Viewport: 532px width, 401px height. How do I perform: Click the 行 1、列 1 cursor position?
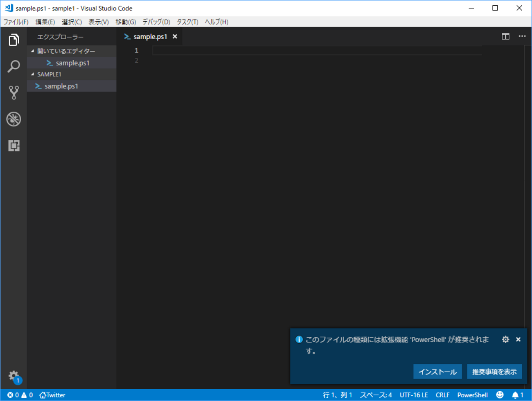[x=338, y=395]
